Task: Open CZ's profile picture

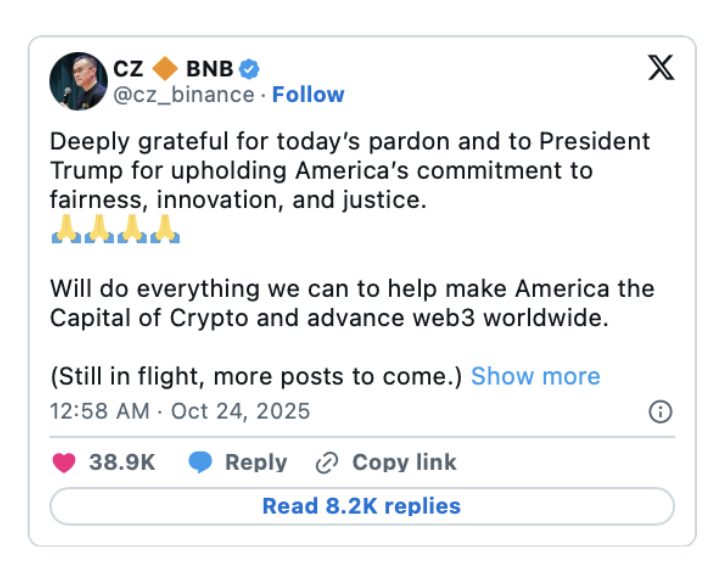Action: click(x=77, y=81)
